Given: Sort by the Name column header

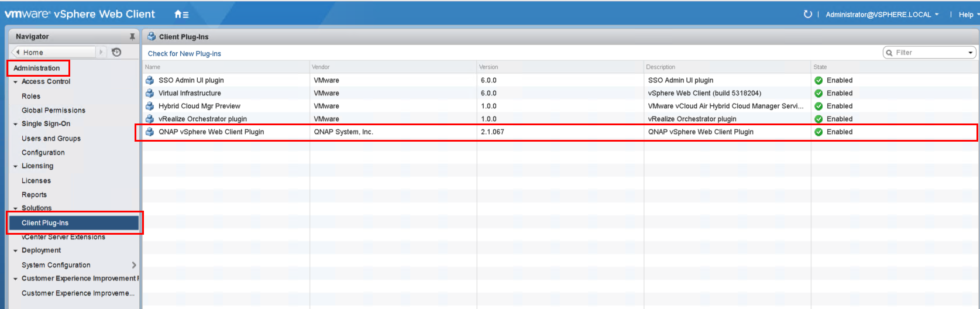Looking at the screenshot, I should (x=226, y=67).
